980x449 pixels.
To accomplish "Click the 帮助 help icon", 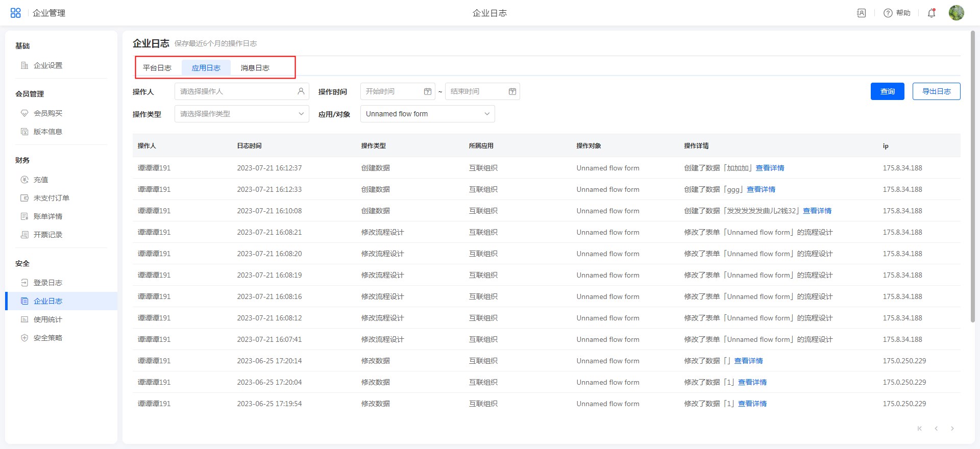I will [888, 13].
